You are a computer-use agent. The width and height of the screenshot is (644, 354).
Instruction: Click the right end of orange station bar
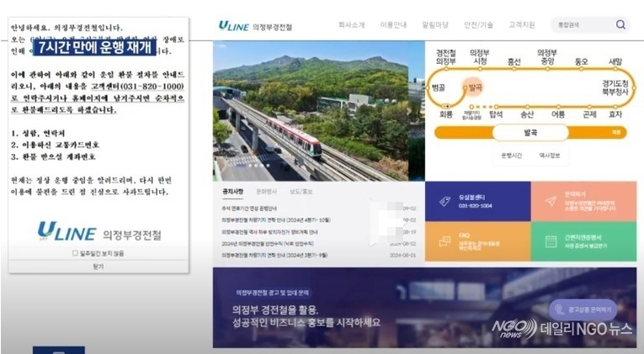coord(616,133)
